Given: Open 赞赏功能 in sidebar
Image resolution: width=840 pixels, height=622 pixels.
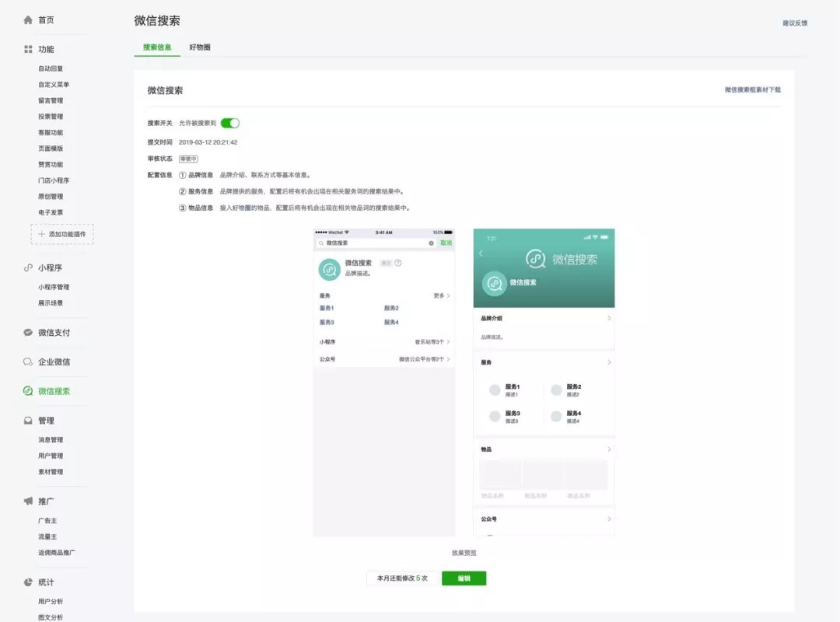Looking at the screenshot, I should pos(51,165).
